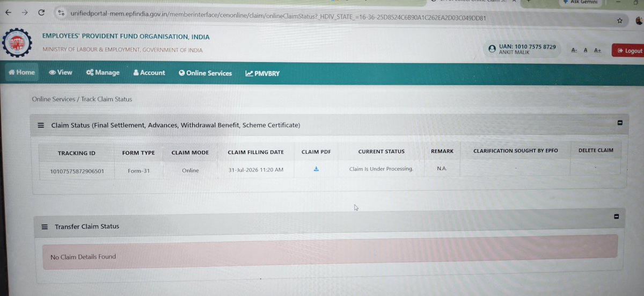This screenshot has height=296, width=644.
Task: Collapse the Transfer Claim Status panel minus icon
Action: [616, 216]
